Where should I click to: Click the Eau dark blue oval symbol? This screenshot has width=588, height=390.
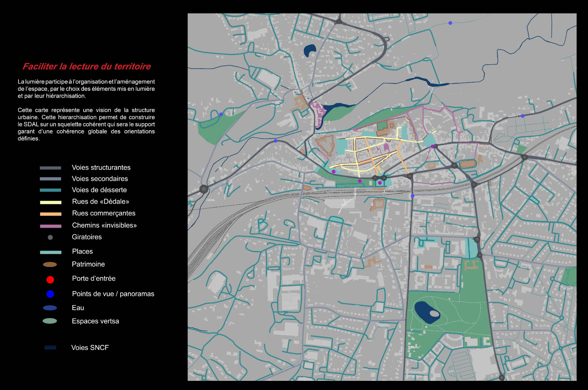tap(50, 307)
